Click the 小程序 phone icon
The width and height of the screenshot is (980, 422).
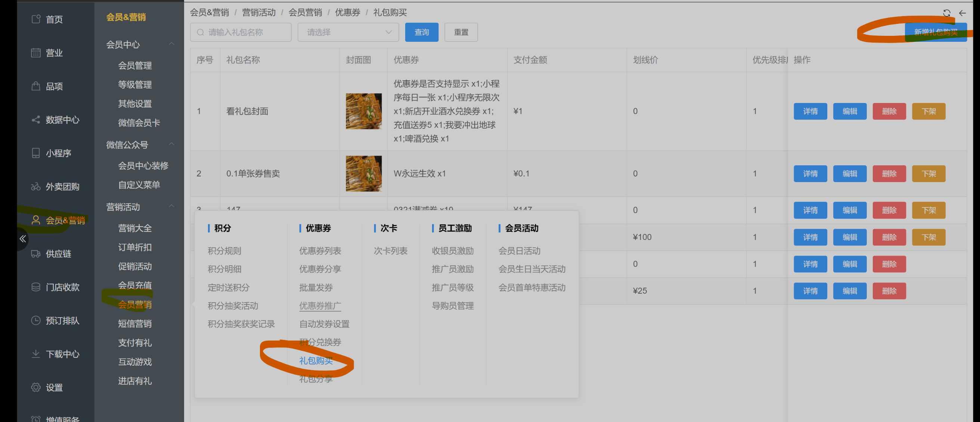tap(36, 153)
